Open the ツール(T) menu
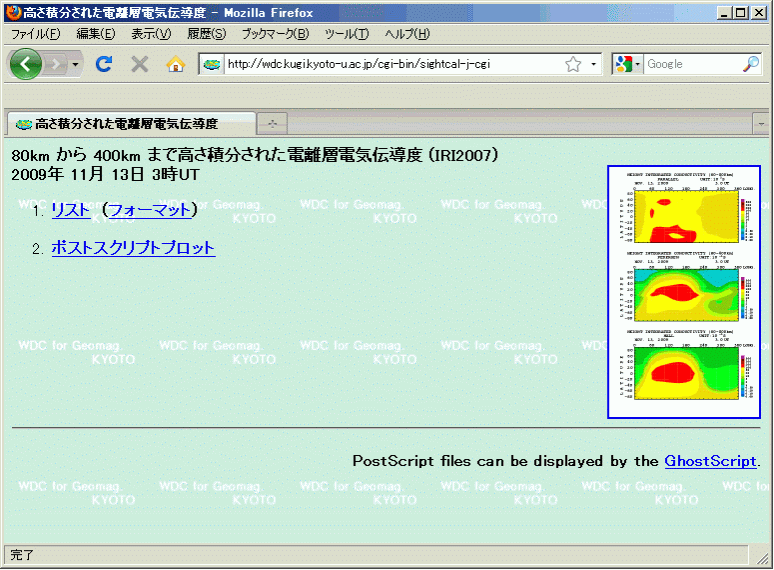774x570 pixels. (x=347, y=34)
